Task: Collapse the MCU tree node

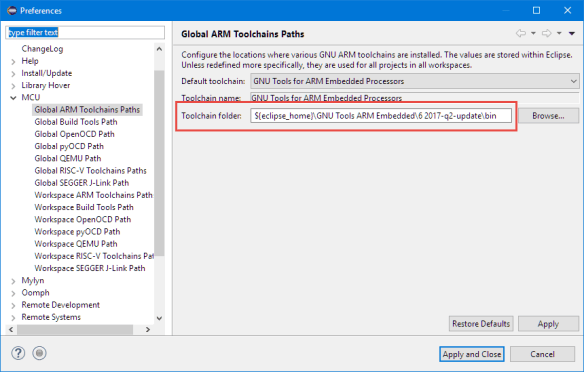Action: tap(13, 98)
